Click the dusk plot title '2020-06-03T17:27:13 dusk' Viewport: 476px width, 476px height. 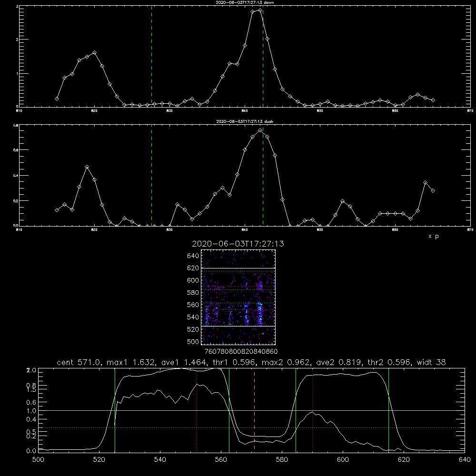tap(245, 121)
